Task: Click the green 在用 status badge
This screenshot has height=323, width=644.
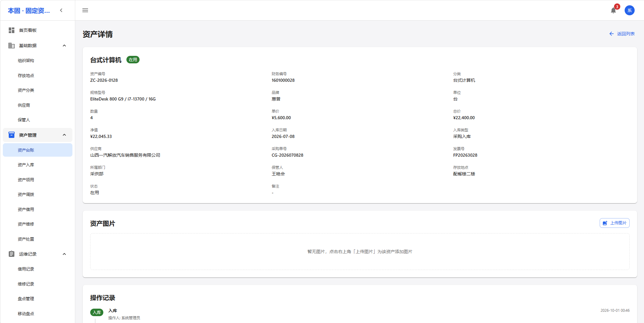Action: [x=133, y=60]
